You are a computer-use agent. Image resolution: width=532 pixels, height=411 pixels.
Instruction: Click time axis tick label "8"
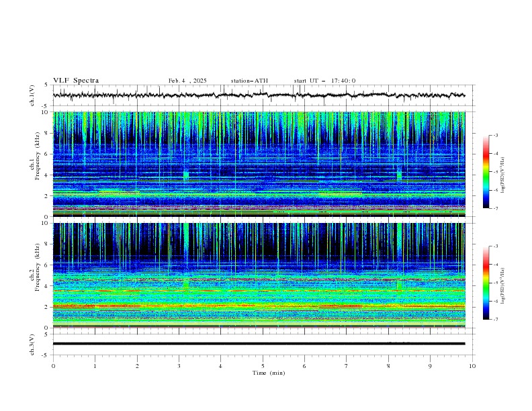(388, 366)
